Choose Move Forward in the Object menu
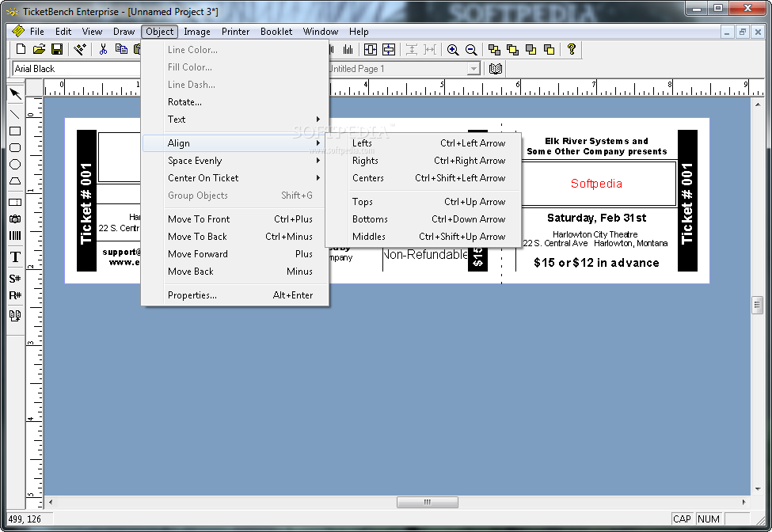Viewport: 772px width, 532px height. coord(235,254)
